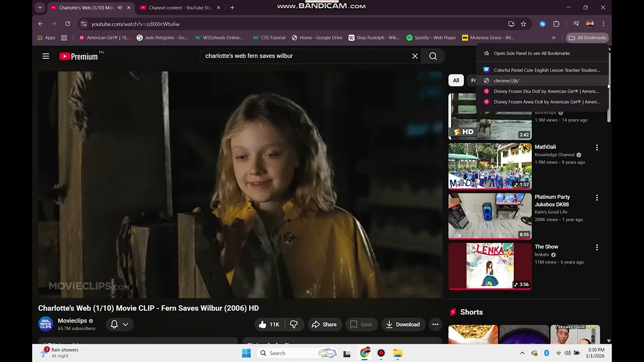This screenshot has width=644, height=362.
Task: Click the Charlotte's Web video player
Action: (240, 185)
